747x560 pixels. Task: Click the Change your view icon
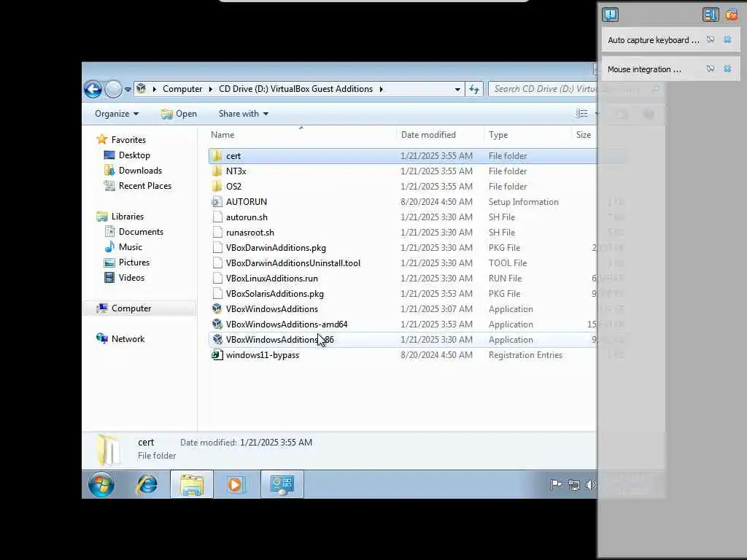581,113
